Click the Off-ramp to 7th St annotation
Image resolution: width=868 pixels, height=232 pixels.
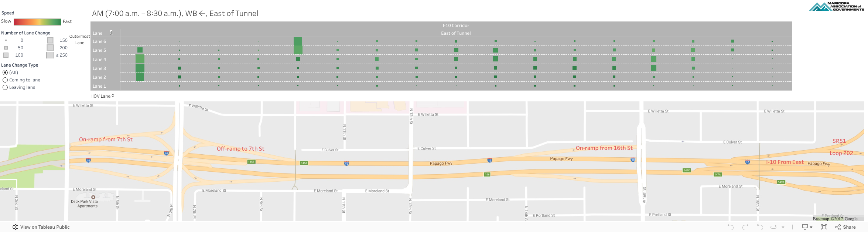pos(240,149)
